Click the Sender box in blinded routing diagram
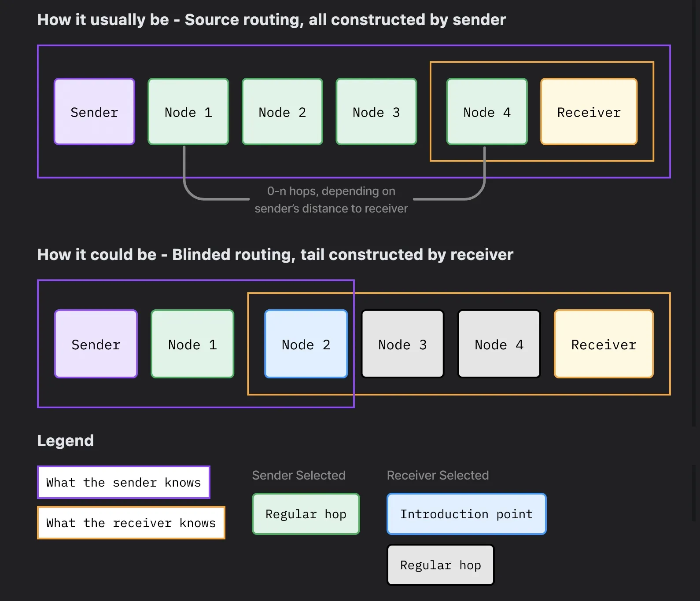Image resolution: width=700 pixels, height=601 pixels. pos(96,344)
